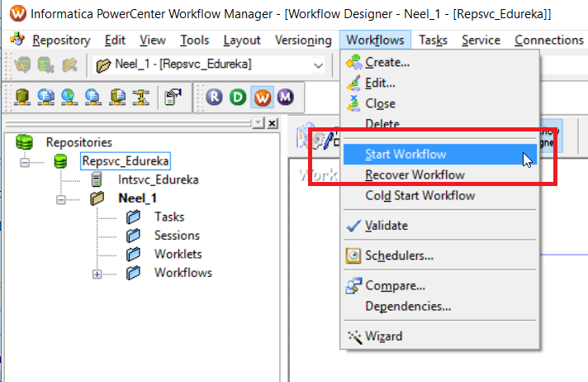Select the Tasks tree label
Image resolution: width=588 pixels, height=382 pixels.
169,217
